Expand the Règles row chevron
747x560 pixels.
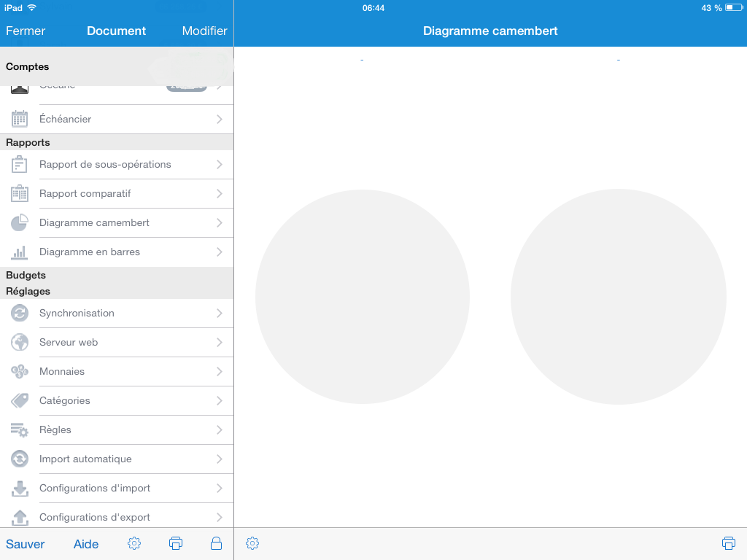(x=219, y=429)
